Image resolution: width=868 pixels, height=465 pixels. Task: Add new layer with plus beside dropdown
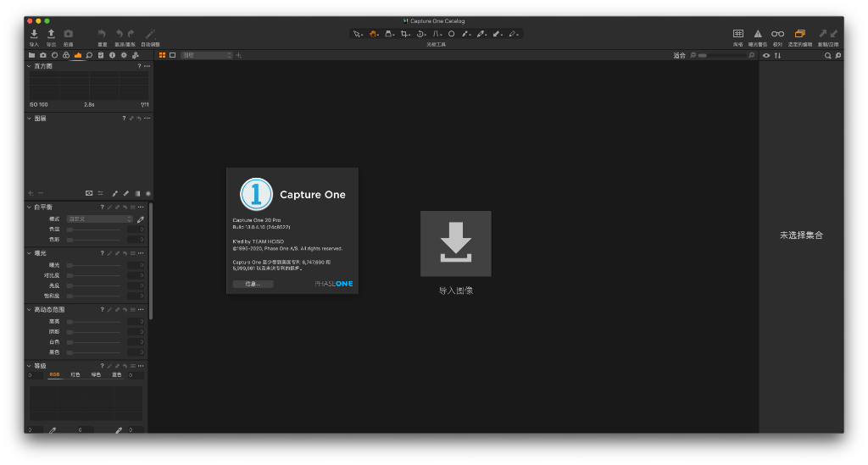[x=238, y=55]
